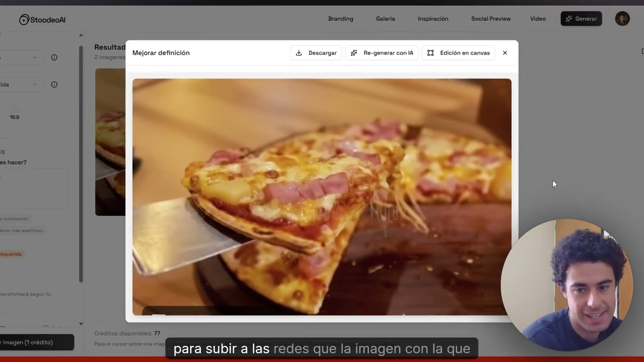Click Re-generar con IA button
644x362 pixels.
[382, 53]
